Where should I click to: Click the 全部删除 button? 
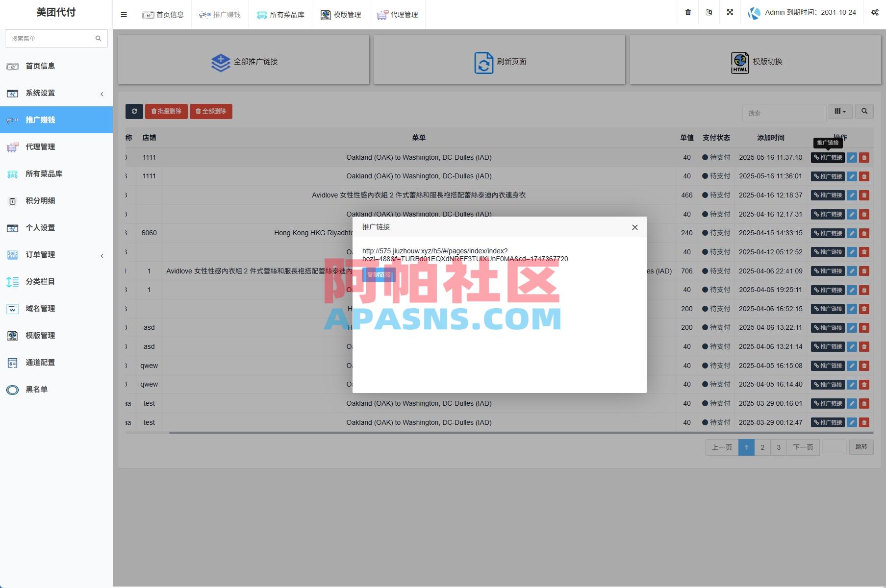211,111
